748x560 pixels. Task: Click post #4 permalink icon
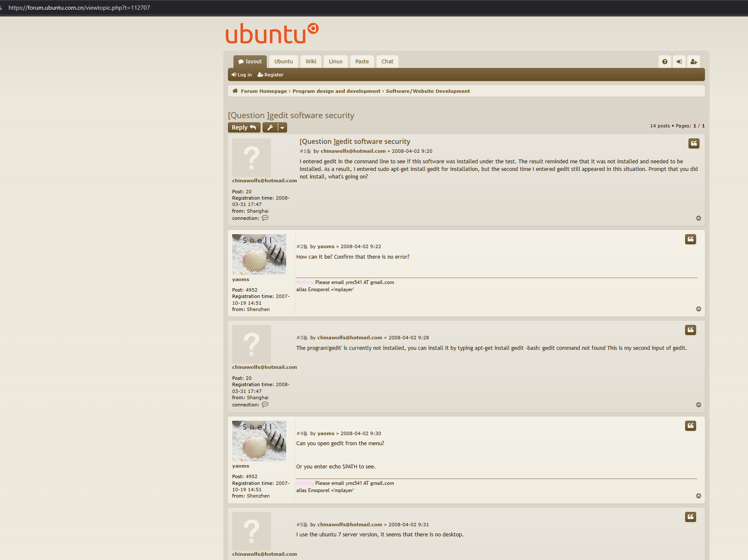point(306,433)
